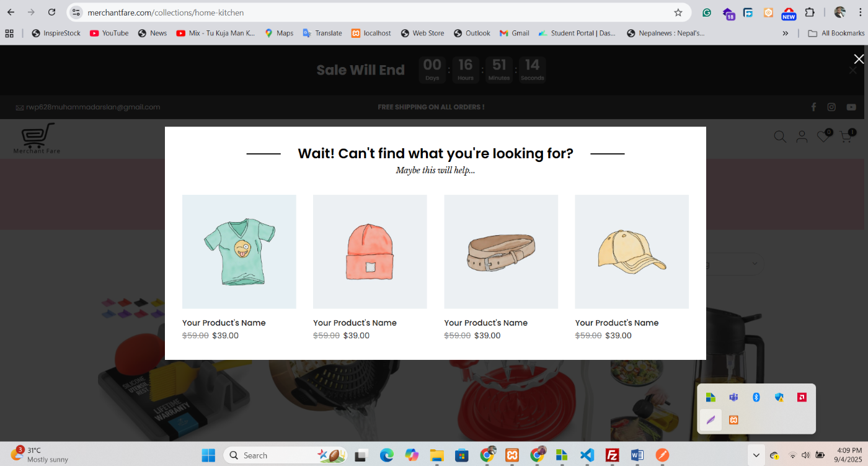Select the leather belt product image

coord(501,251)
